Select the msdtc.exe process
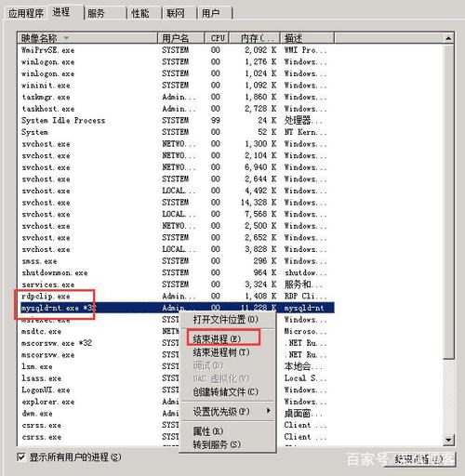465x476 pixels. click(x=41, y=331)
